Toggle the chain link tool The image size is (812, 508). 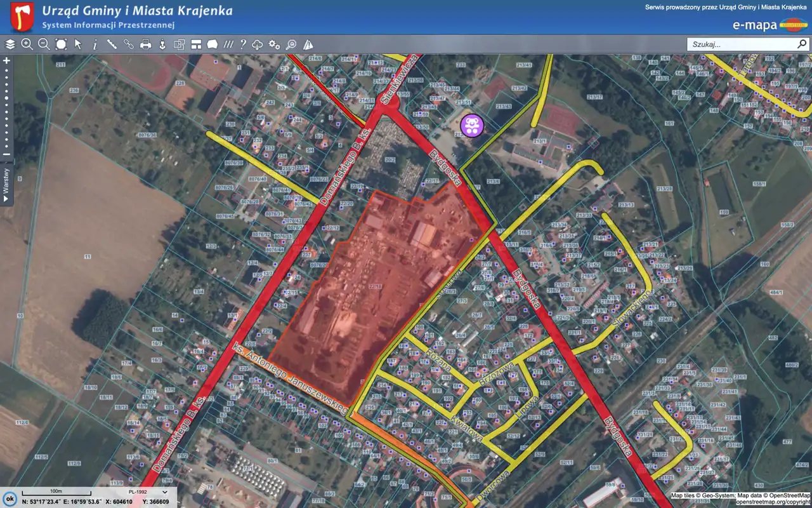coord(129,44)
